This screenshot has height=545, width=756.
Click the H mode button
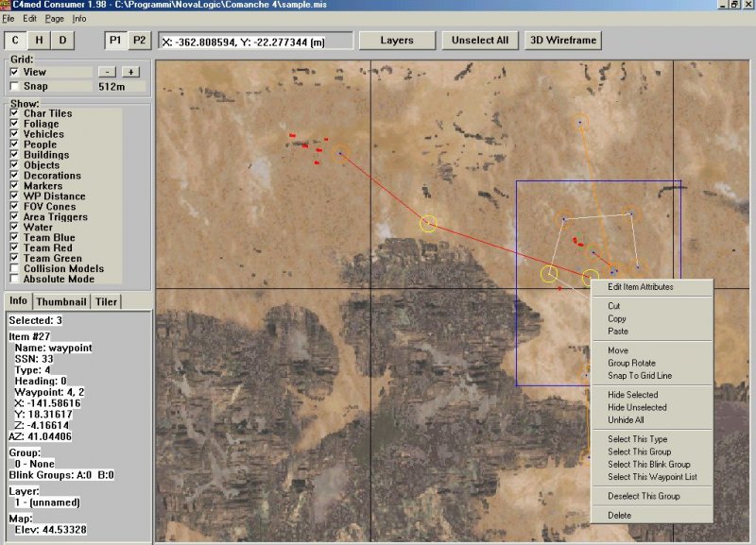point(40,40)
